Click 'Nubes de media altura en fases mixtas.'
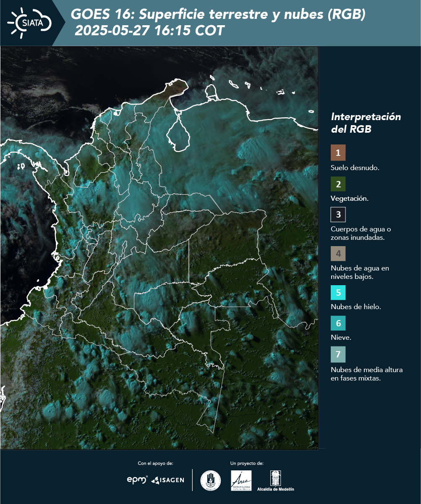This screenshot has height=504, width=421. click(x=366, y=374)
